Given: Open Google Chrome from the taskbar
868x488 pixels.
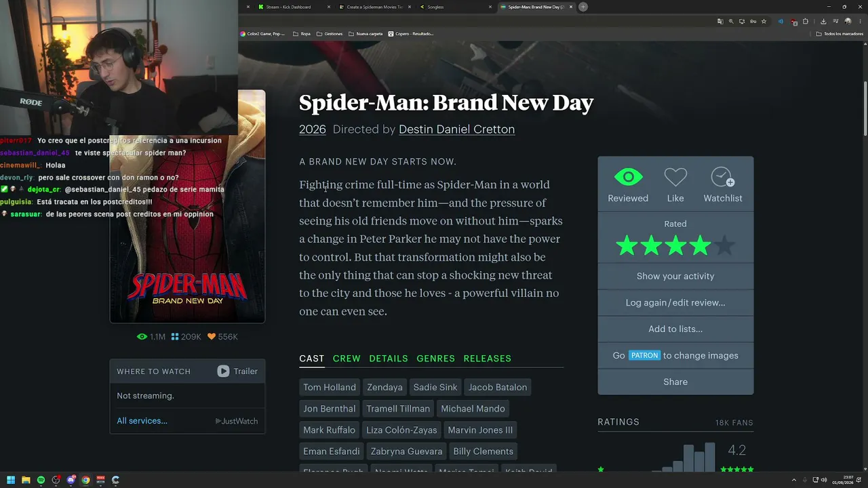Looking at the screenshot, I should (85, 480).
